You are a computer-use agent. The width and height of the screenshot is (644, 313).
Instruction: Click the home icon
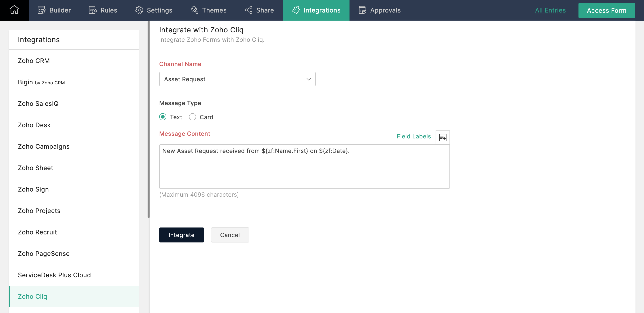coord(14,10)
